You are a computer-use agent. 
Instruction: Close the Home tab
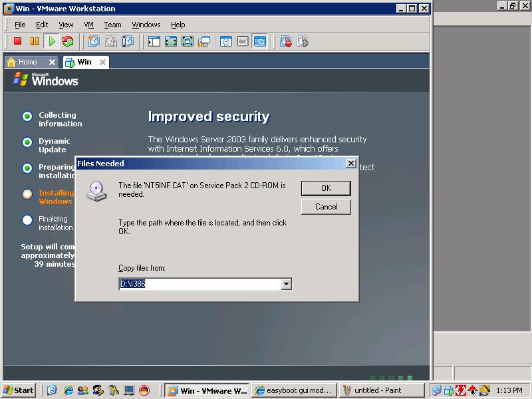(x=52, y=62)
